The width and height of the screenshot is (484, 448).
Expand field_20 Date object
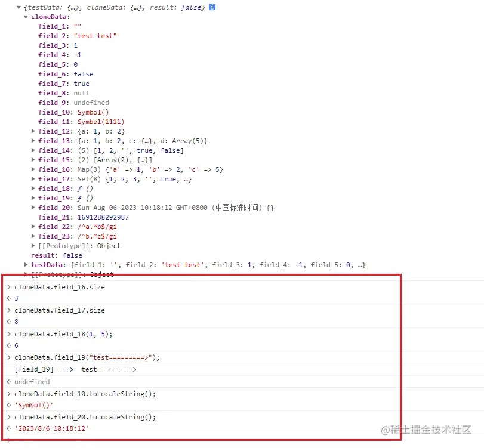tap(33, 208)
